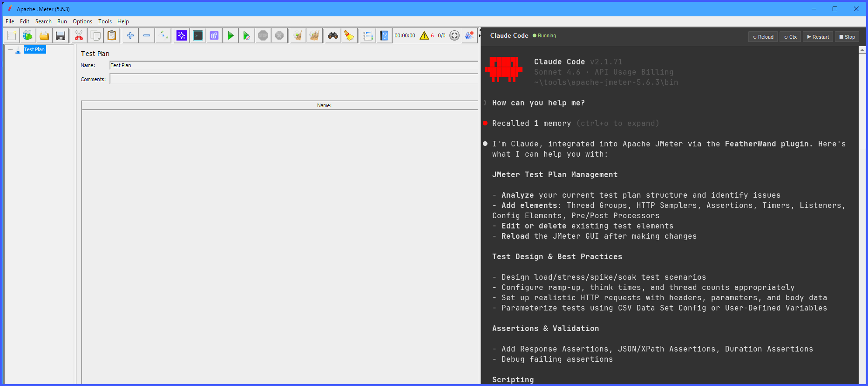868x386 pixels.
Task: Open Help with question mark icon
Action: [384, 35]
